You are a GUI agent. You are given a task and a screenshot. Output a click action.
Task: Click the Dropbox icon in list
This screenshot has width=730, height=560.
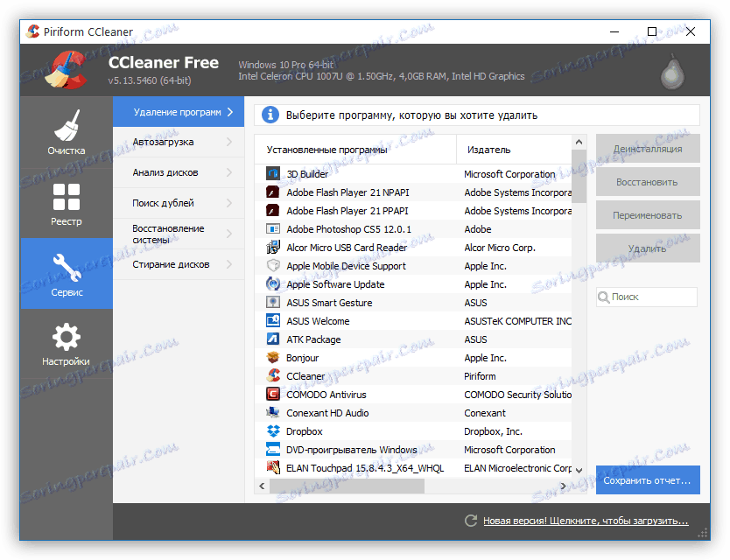click(x=273, y=431)
